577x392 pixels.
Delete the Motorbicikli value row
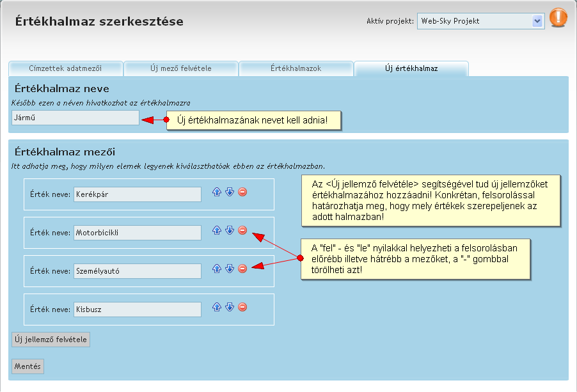pyautogui.click(x=242, y=230)
